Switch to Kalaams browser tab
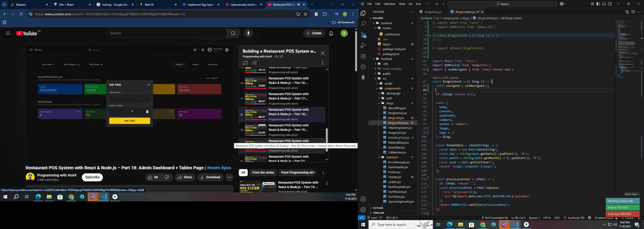 click(x=30, y=5)
